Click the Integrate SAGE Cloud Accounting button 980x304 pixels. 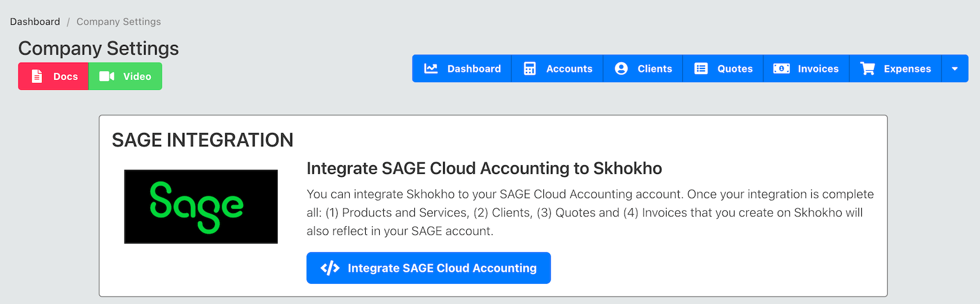[429, 268]
